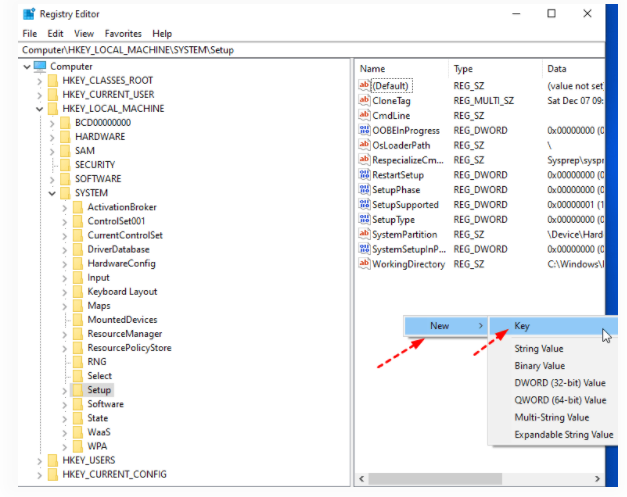Click the string icon beside CmdLine
627x497 pixels.
[364, 115]
